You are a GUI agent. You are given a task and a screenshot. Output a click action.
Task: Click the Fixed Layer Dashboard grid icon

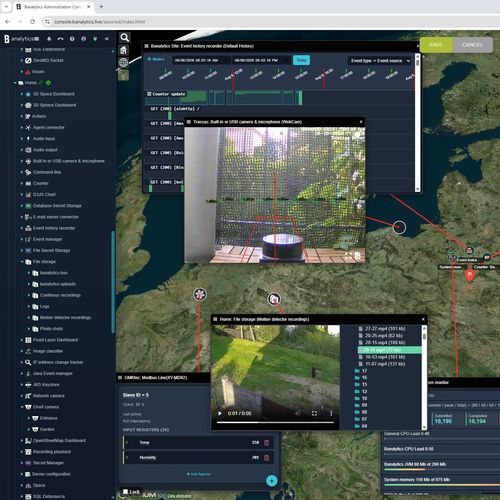click(x=28, y=340)
